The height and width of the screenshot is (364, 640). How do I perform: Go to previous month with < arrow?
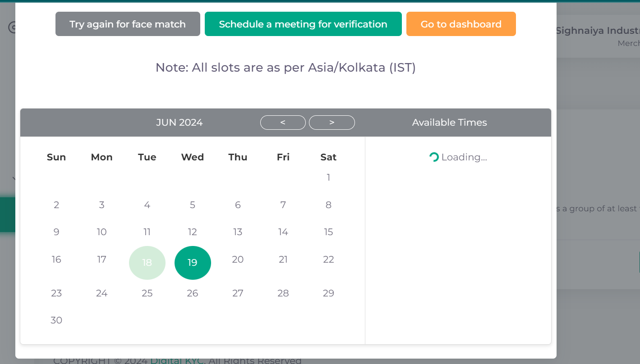click(283, 123)
